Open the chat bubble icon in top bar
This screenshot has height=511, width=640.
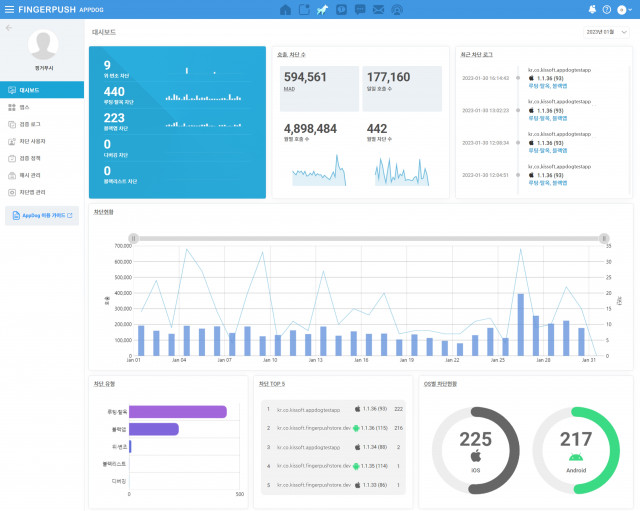(x=360, y=9)
